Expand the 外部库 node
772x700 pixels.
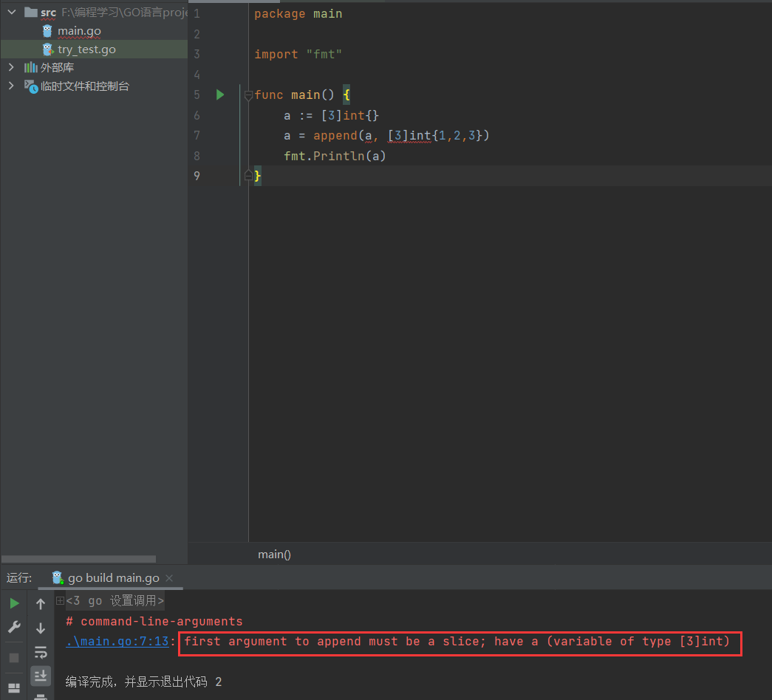[x=11, y=67]
